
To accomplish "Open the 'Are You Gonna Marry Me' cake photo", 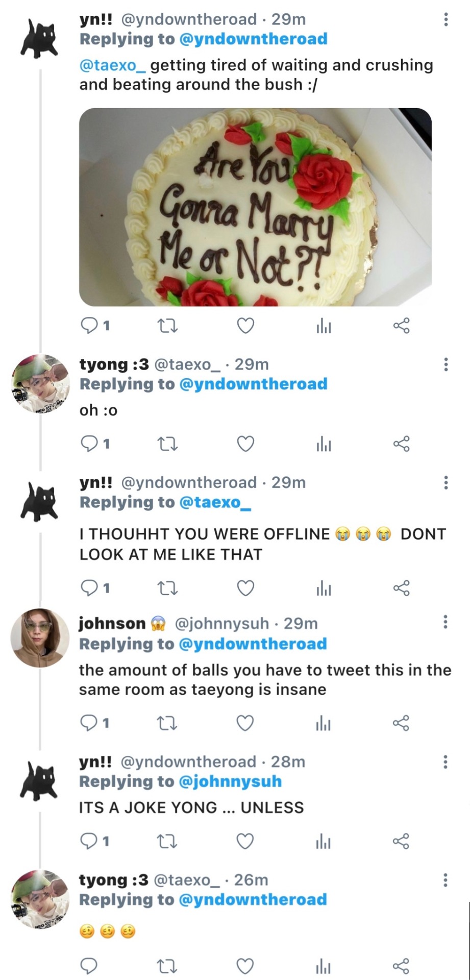I will pos(255,207).
